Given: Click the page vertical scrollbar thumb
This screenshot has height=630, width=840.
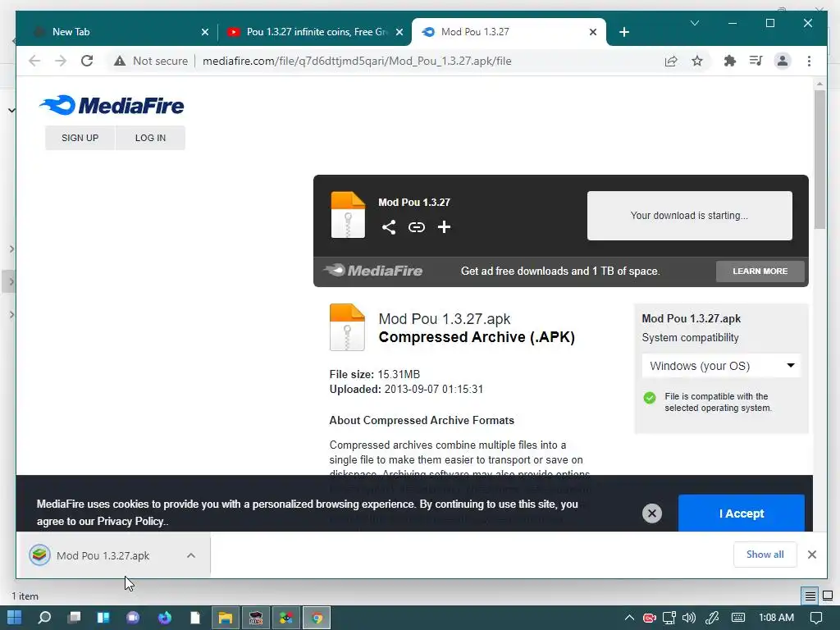Looking at the screenshot, I should click(819, 159).
